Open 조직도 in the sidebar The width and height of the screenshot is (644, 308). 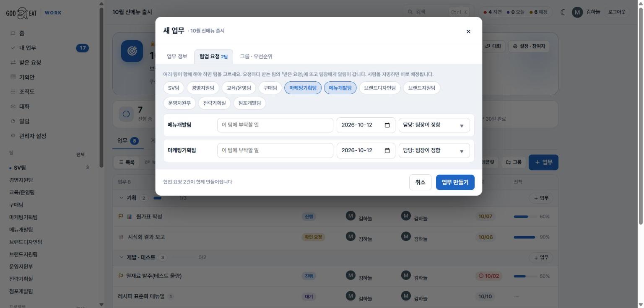point(49,92)
